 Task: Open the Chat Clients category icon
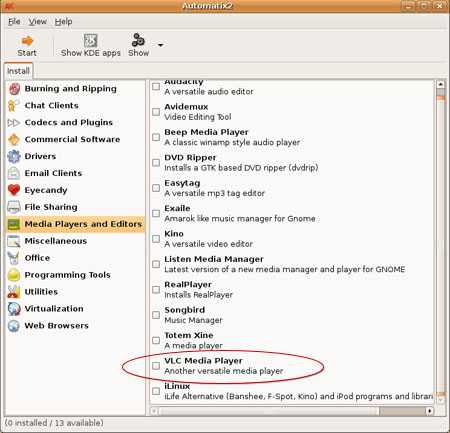pyautogui.click(x=14, y=106)
